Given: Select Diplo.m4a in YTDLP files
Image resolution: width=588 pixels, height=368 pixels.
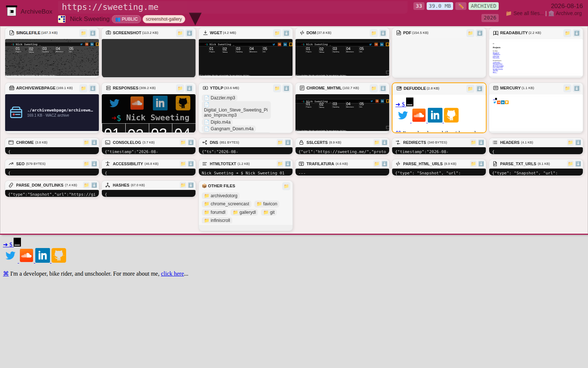Looking at the screenshot, I should point(217,122).
